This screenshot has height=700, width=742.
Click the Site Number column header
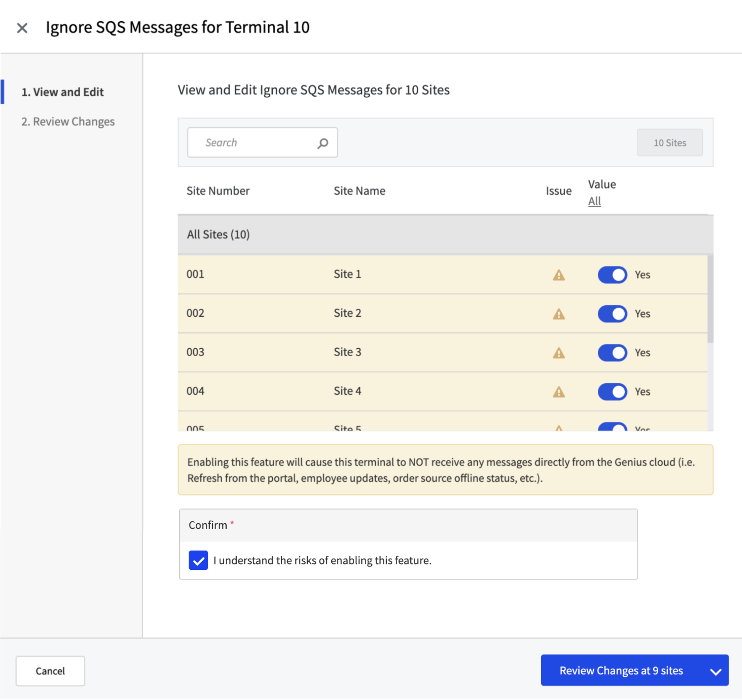point(218,191)
